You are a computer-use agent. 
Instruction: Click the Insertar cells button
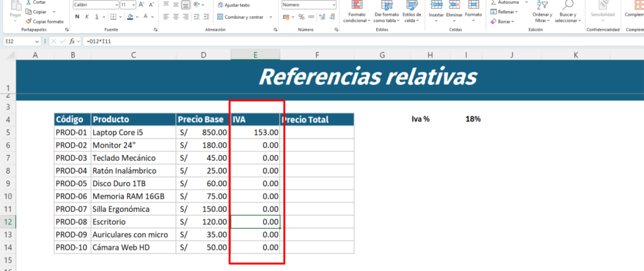(436, 13)
